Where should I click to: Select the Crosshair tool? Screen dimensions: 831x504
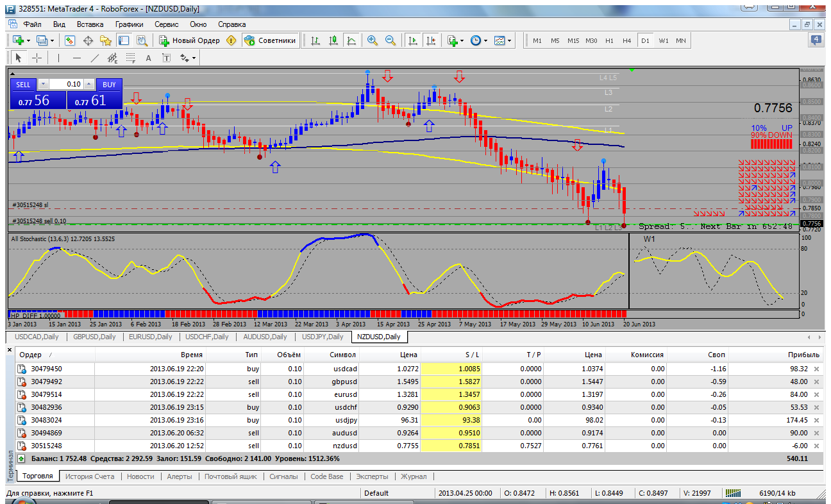click(x=37, y=58)
